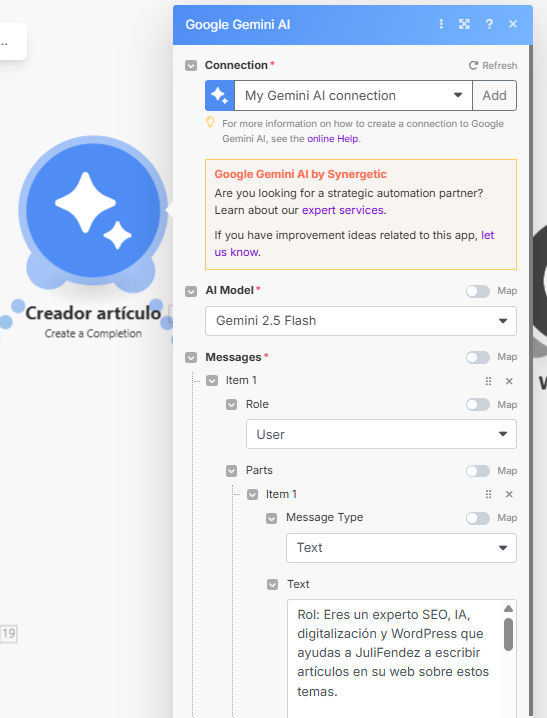The height and width of the screenshot is (718, 547).
Task: Toggle the Map switch for Message Type
Action: 478,518
